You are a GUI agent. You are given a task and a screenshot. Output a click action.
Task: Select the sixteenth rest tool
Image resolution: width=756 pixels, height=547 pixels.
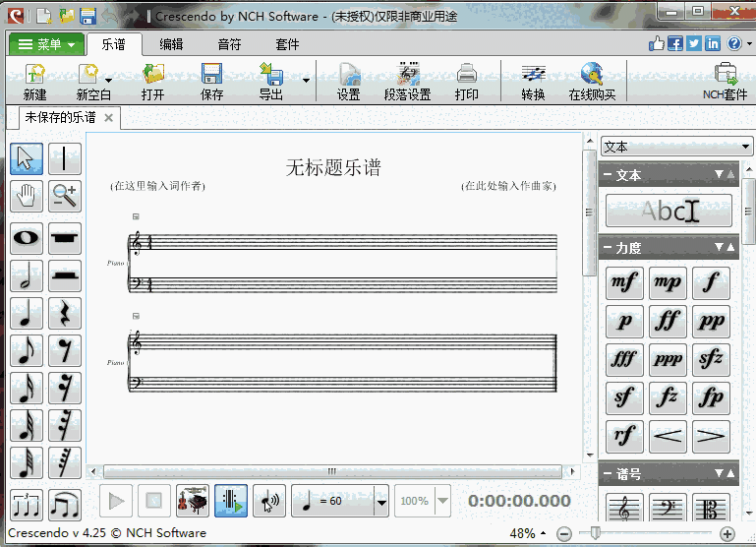(x=65, y=389)
